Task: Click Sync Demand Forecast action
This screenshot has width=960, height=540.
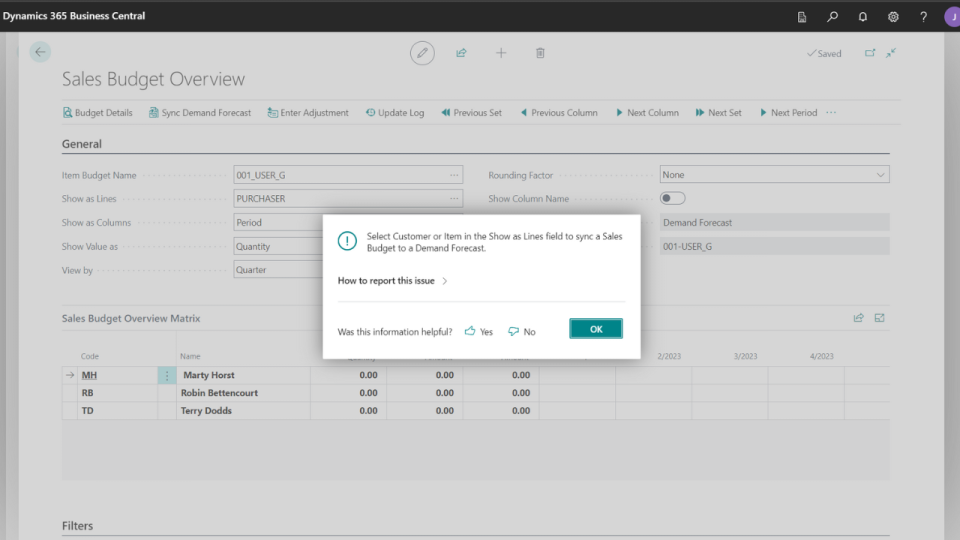Action: (x=200, y=113)
